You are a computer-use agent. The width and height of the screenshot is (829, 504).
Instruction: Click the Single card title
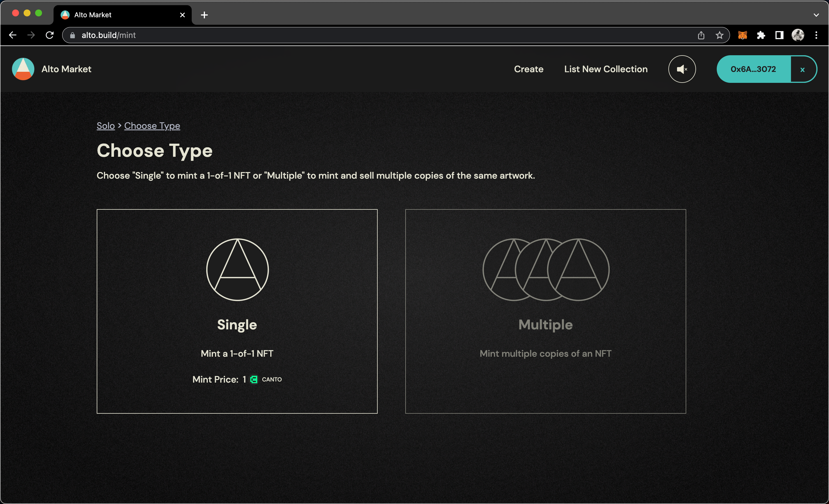(237, 325)
